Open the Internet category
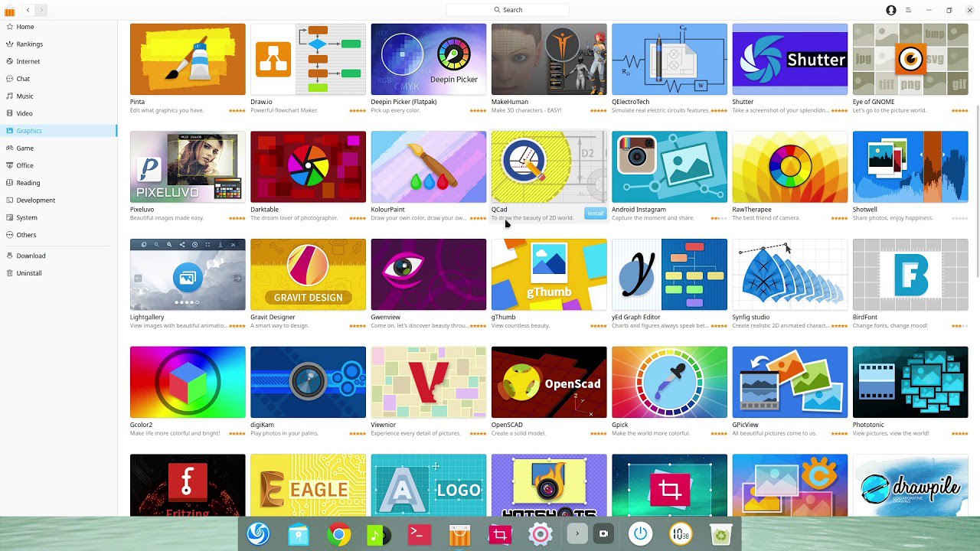980x551 pixels. (58, 61)
